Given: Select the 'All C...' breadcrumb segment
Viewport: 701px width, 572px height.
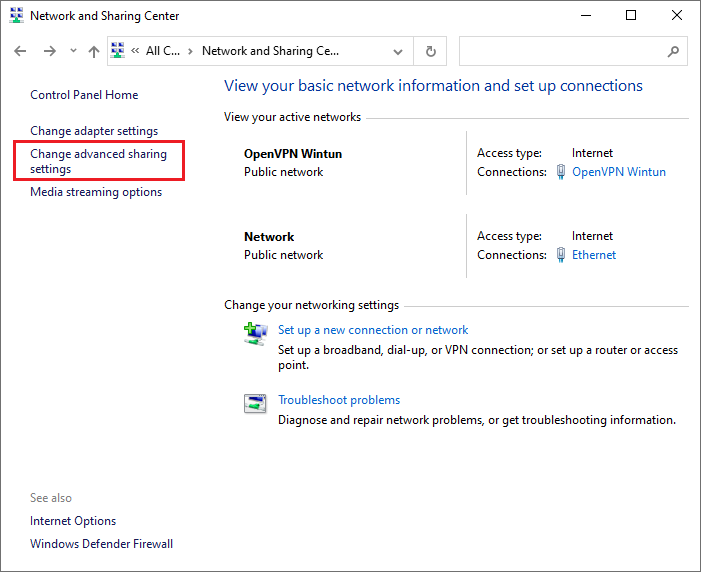Looking at the screenshot, I should click(x=163, y=51).
